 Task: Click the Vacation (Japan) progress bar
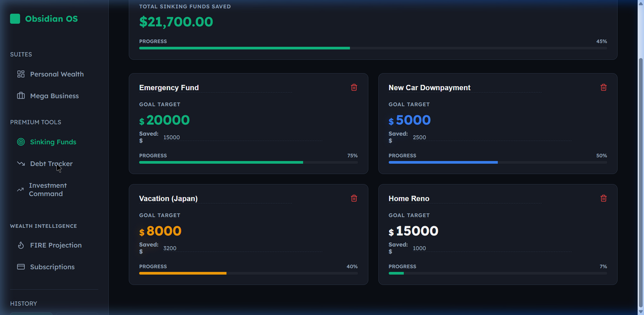coord(248,273)
